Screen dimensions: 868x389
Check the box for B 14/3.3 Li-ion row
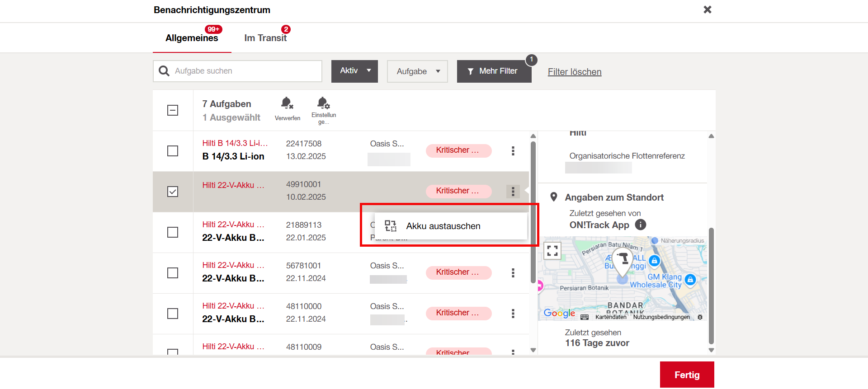pos(173,151)
